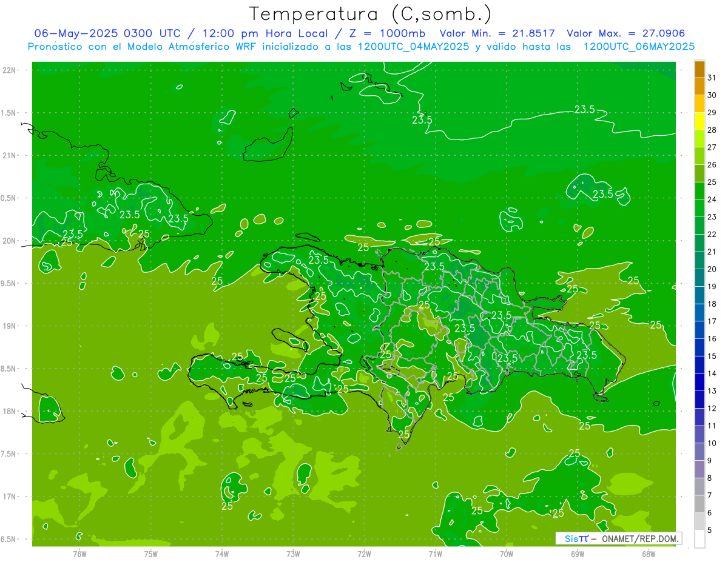Click the 9.5N latitude axis label
The height and width of the screenshot is (562, 728).
point(9,283)
